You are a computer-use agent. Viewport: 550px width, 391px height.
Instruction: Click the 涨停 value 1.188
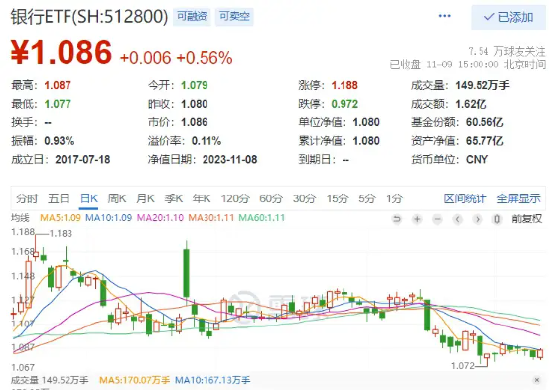[345, 85]
